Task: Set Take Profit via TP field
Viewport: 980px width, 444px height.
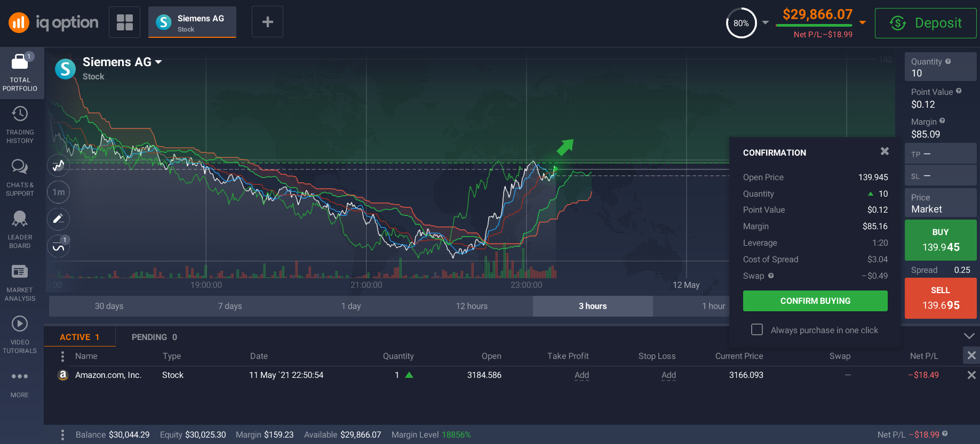Action: click(941, 154)
